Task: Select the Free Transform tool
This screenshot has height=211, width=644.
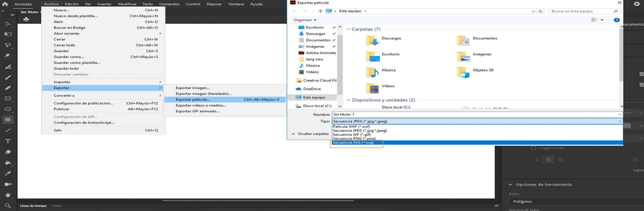Action: click(x=8, y=35)
